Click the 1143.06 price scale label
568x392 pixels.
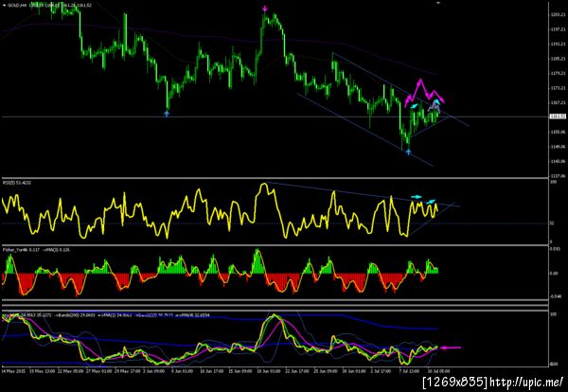559,161
